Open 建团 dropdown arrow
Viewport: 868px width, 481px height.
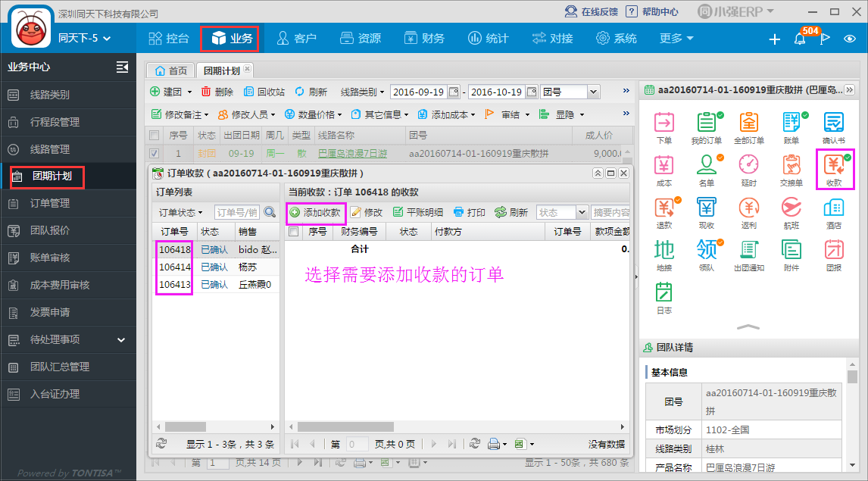click(189, 92)
